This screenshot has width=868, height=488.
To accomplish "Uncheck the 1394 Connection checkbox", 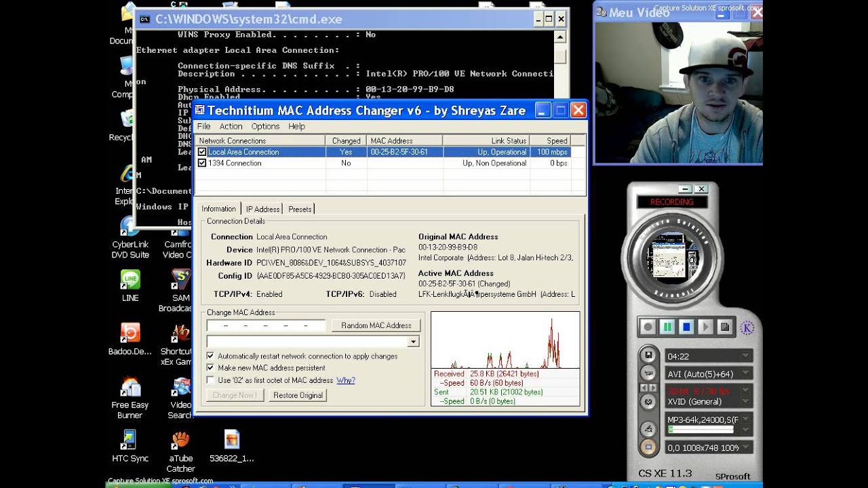I will pos(202,163).
